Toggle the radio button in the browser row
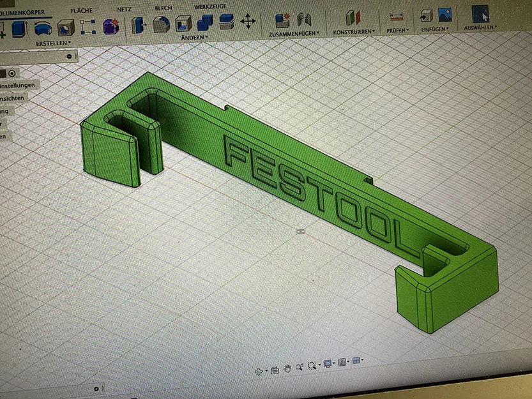Image resolution: width=532 pixels, height=399 pixels. click(x=12, y=73)
